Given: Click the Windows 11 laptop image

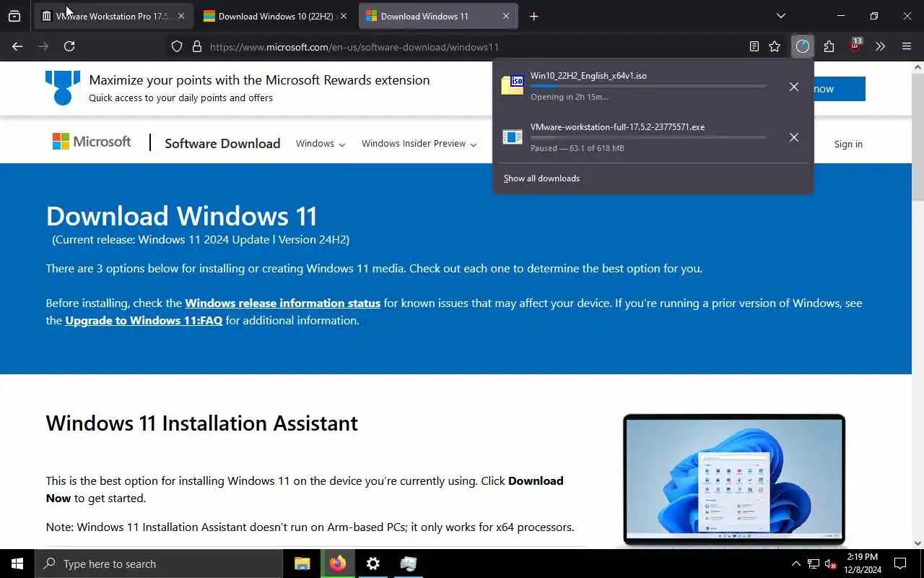Looking at the screenshot, I should (734, 479).
